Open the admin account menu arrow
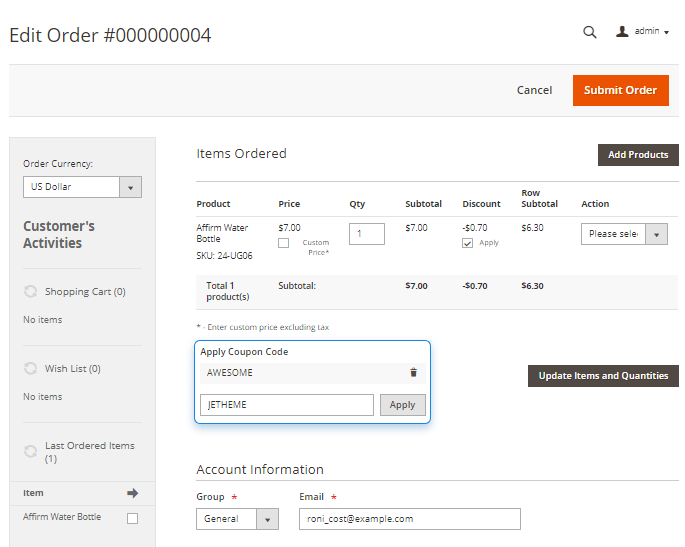Image resolution: width=685 pixels, height=547 pixels. coord(666,32)
